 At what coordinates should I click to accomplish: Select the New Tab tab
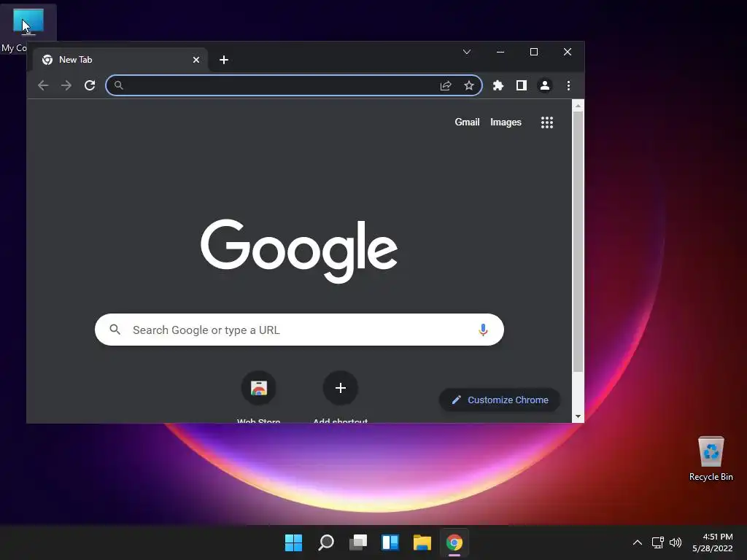pos(120,60)
